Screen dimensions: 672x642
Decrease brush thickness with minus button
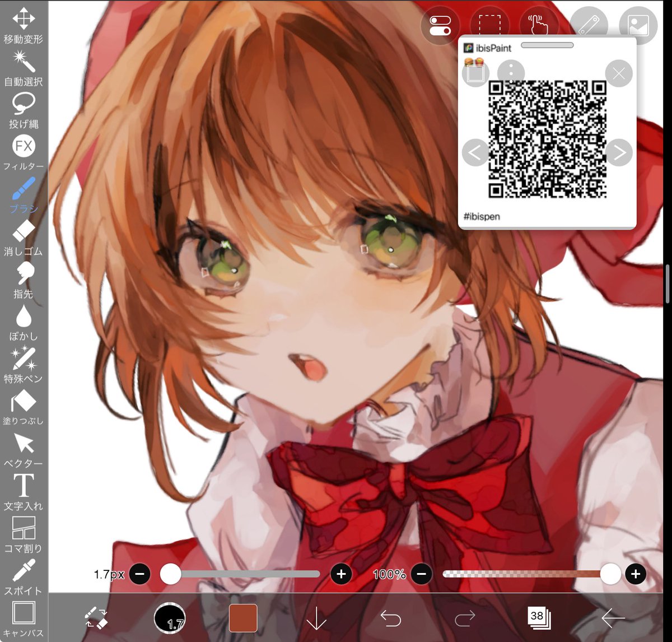(140, 574)
